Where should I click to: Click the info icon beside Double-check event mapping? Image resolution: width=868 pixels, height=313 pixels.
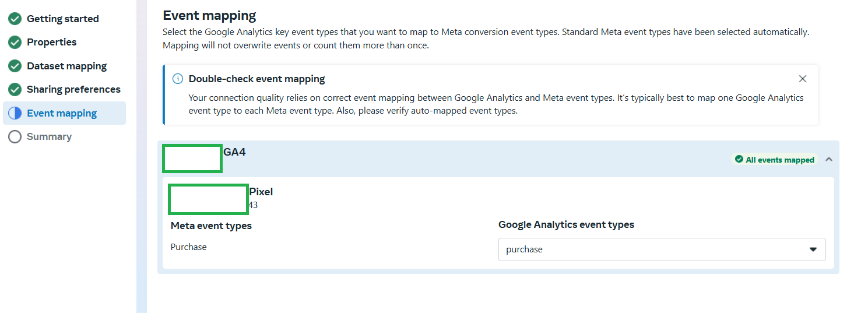178,79
